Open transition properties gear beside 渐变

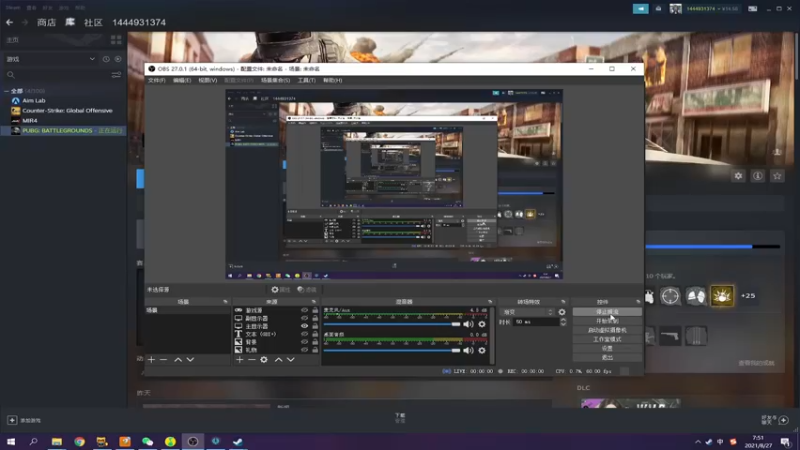pyautogui.click(x=562, y=312)
